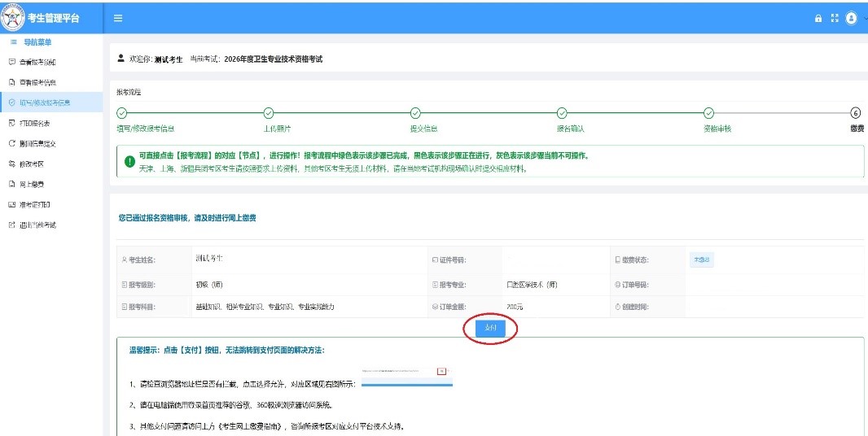Open 查看报考须知 in the sidebar
The image size is (868, 436).
[x=37, y=63]
